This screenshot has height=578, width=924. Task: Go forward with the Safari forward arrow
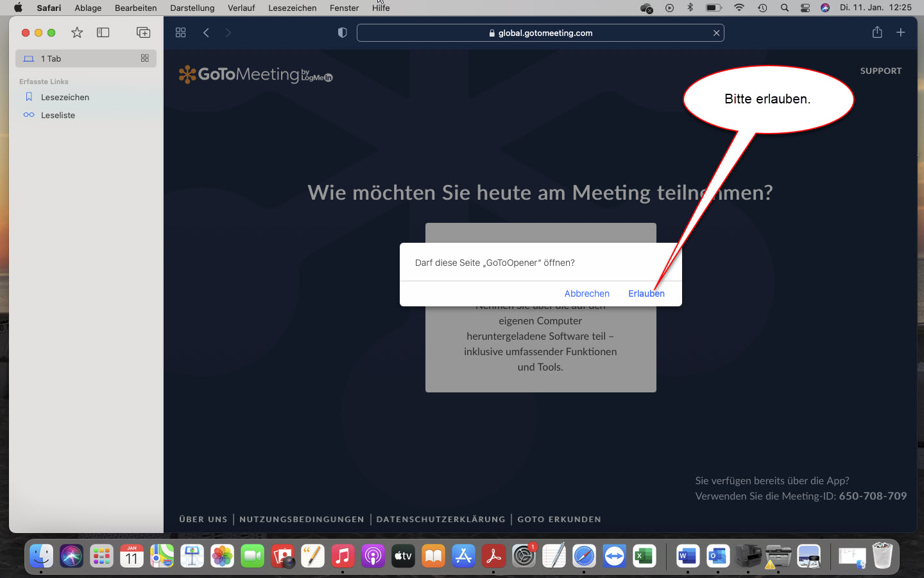click(x=228, y=33)
